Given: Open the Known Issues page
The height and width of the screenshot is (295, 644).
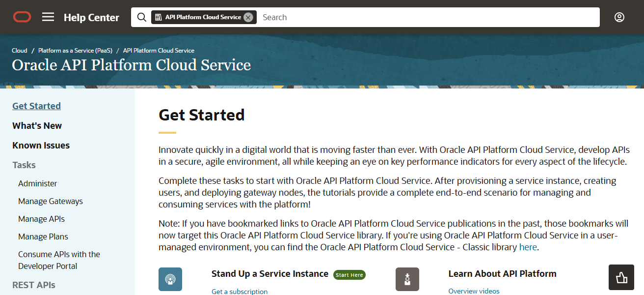Looking at the screenshot, I should click(41, 145).
